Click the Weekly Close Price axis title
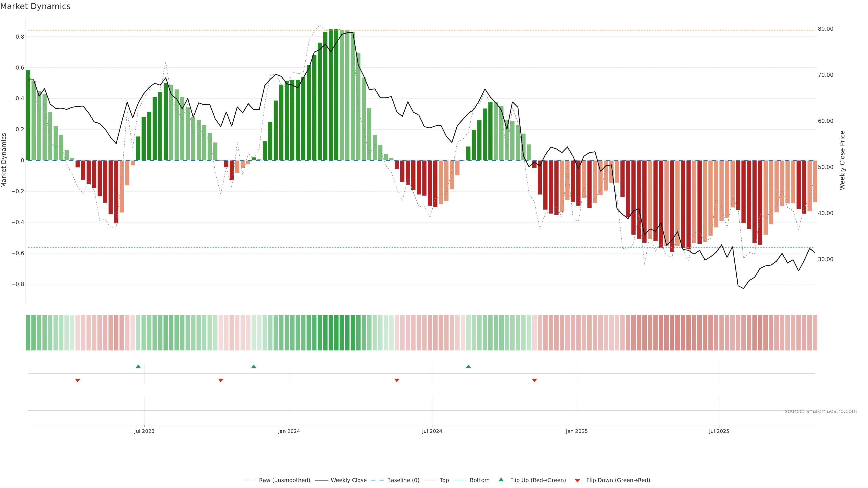This screenshot has width=868, height=488. tap(842, 160)
